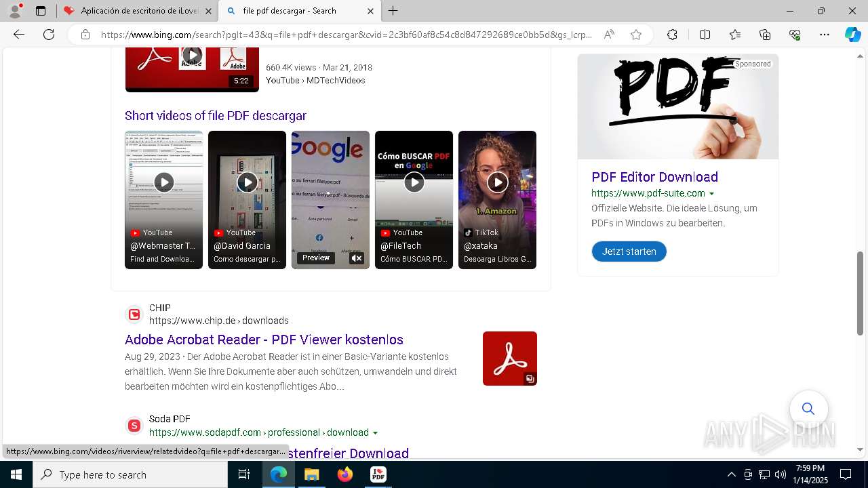The width and height of the screenshot is (868, 488).
Task: Open File Explorer from the taskbar
Action: pos(311,474)
